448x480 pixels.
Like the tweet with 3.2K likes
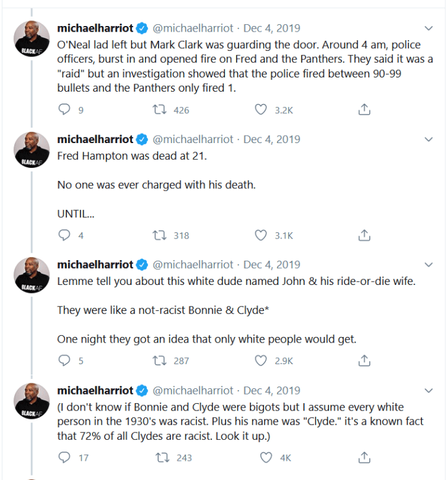pyautogui.click(x=261, y=110)
